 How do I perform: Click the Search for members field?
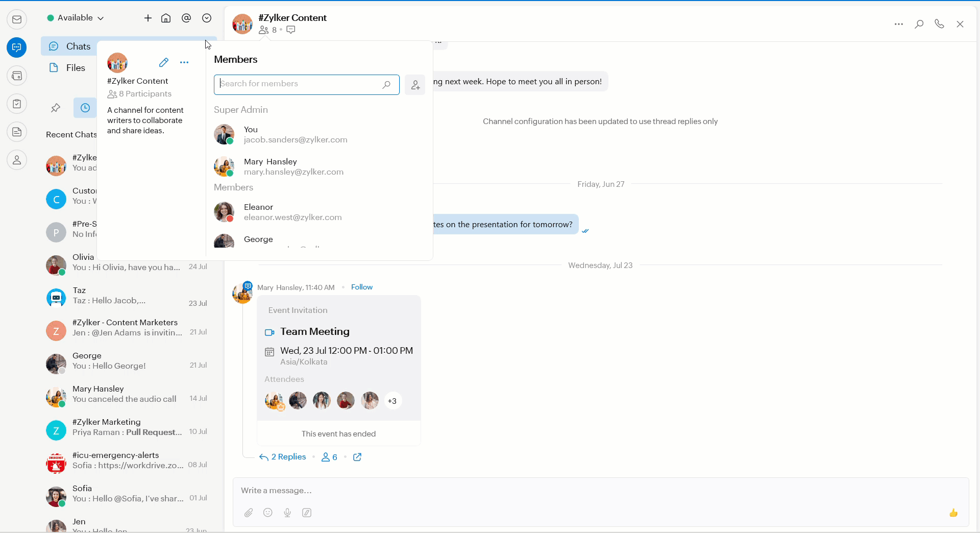[x=306, y=84]
